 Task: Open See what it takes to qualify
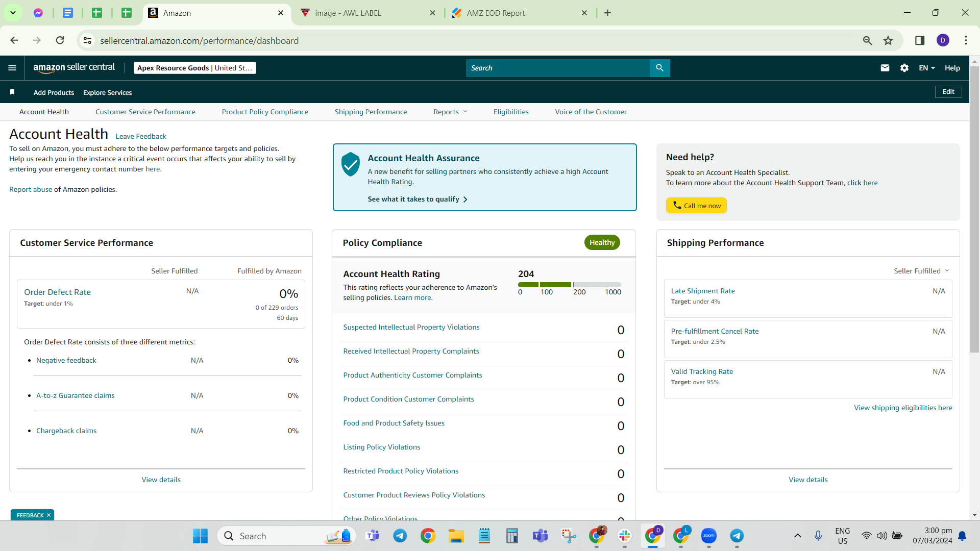pos(418,199)
